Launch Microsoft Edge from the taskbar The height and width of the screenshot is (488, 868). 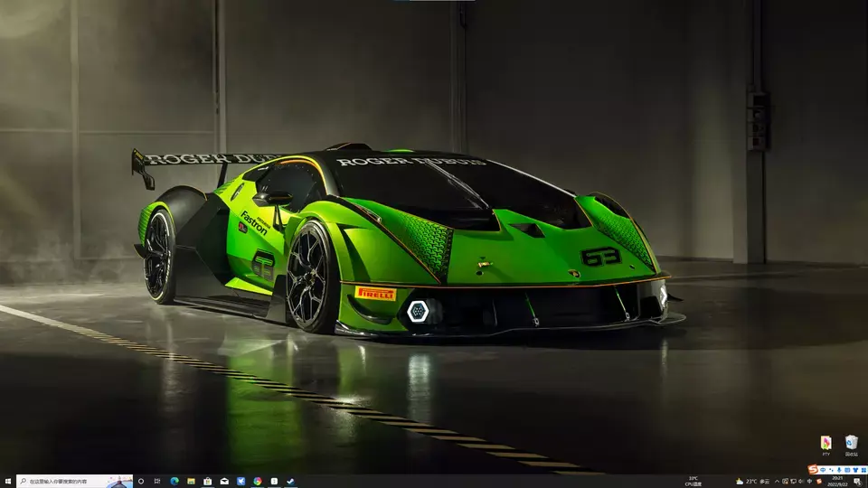point(175,482)
